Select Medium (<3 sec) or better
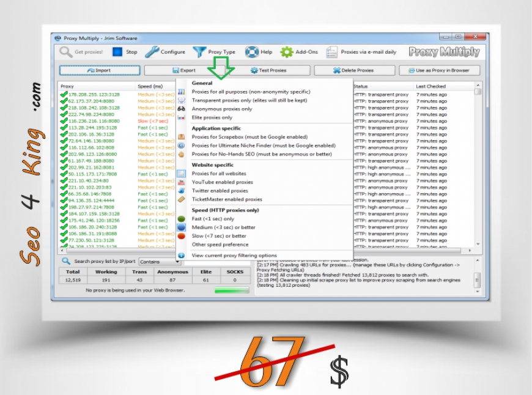 (224, 227)
